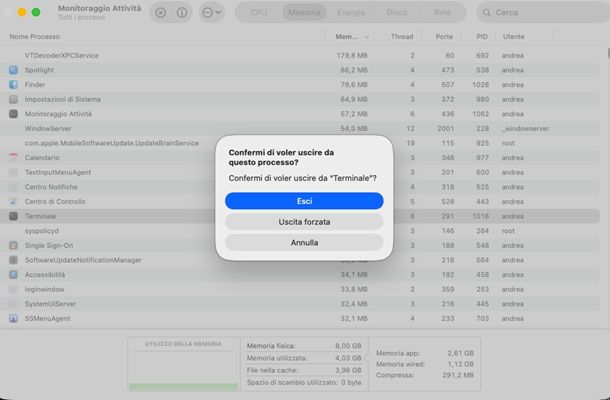The height and width of the screenshot is (400, 610).
Task: Click the File nella cache entry
Action: click(304, 370)
